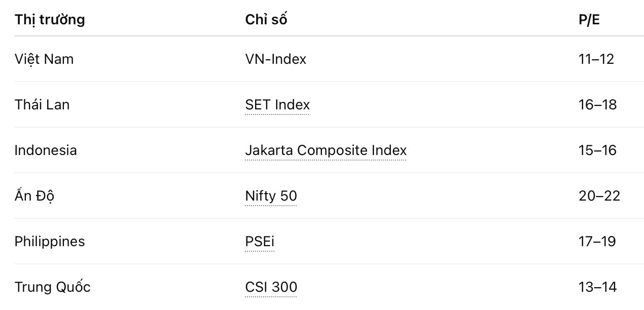Click the P/E column header

pyautogui.click(x=590, y=20)
